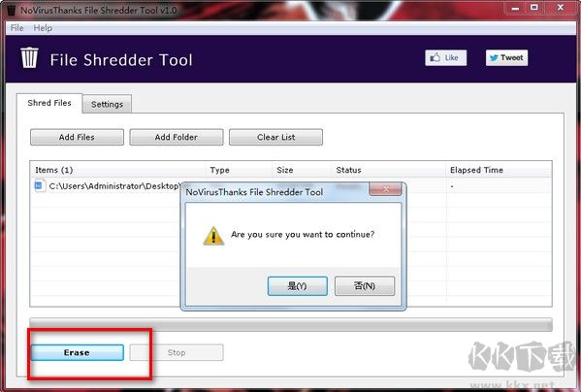Image resolution: width=581 pixels, height=392 pixels.
Task: Click the Add Folder button
Action: [x=177, y=137]
